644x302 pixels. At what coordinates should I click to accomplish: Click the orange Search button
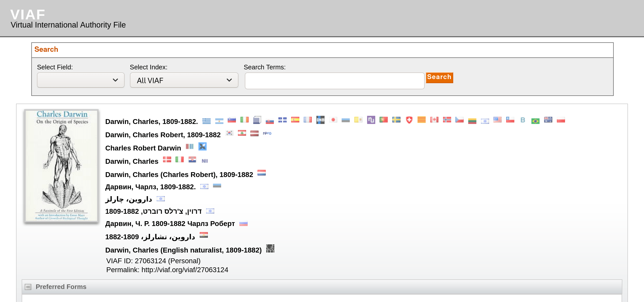coord(439,78)
